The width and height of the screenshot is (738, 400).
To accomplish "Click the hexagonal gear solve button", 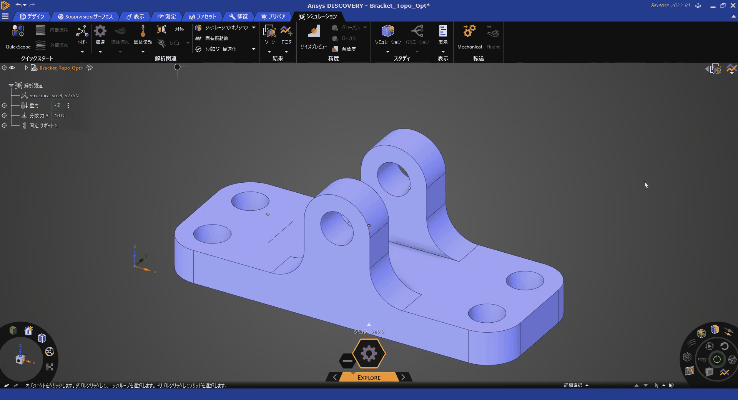I will pyautogui.click(x=369, y=353).
